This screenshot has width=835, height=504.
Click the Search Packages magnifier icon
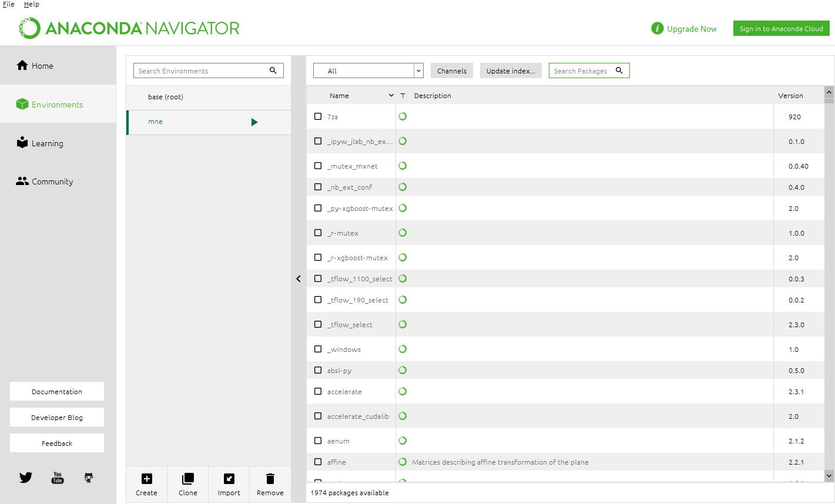[619, 70]
